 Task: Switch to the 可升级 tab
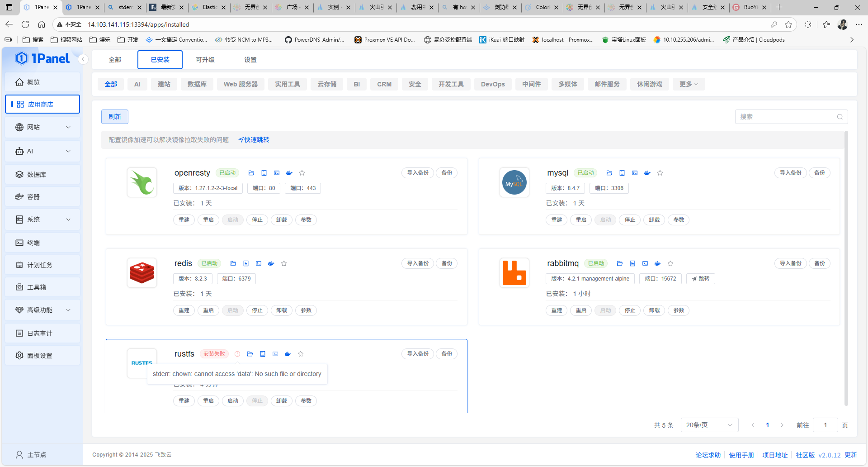point(205,60)
